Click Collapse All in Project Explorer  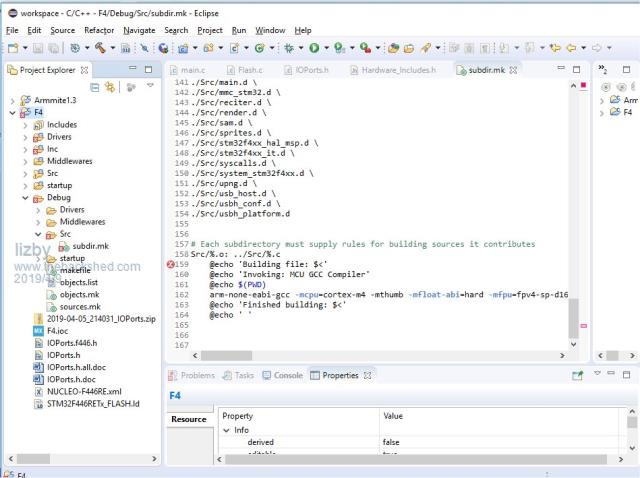tap(96, 88)
